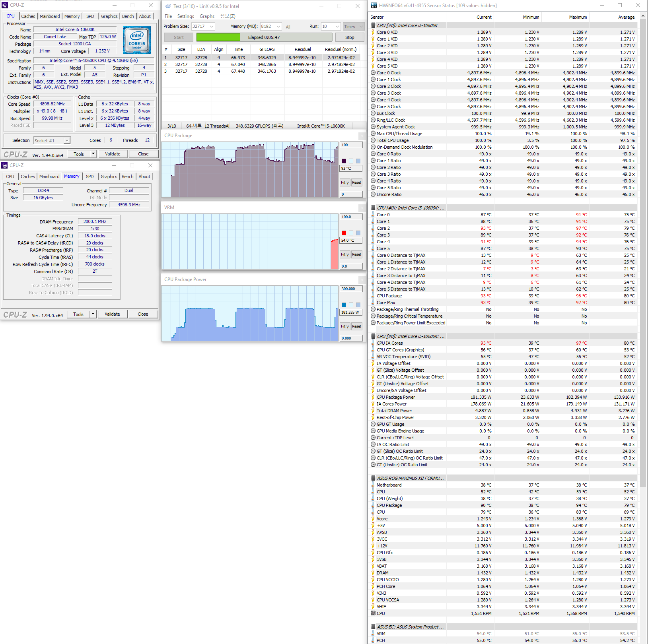The width and height of the screenshot is (648, 644).
Task: Expand the Run count dropdown
Action: pos(337,27)
